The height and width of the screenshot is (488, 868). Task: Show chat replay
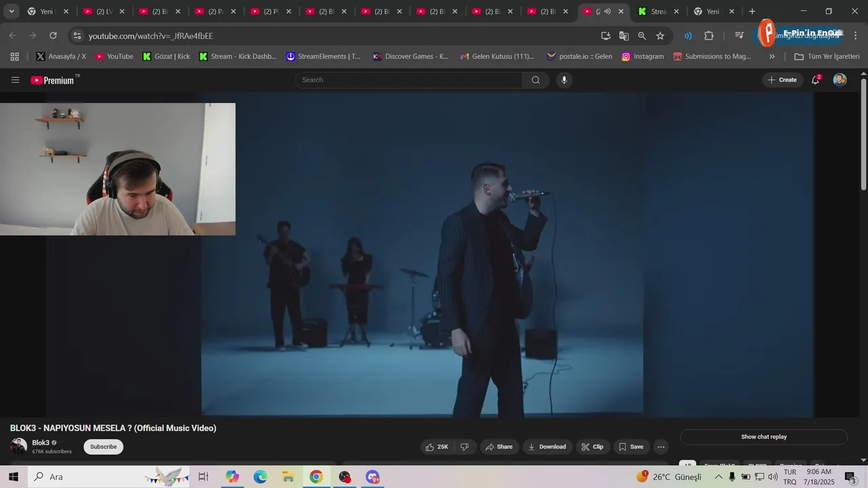click(x=764, y=437)
